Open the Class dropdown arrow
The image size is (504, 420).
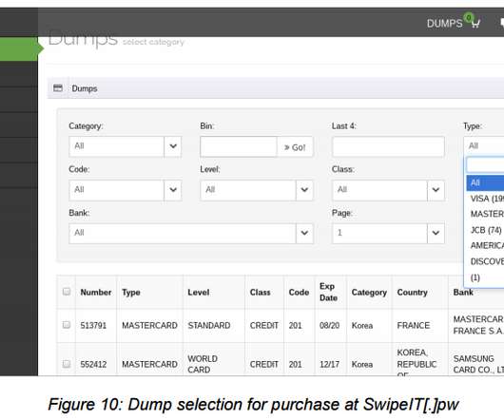pyautogui.click(x=436, y=190)
